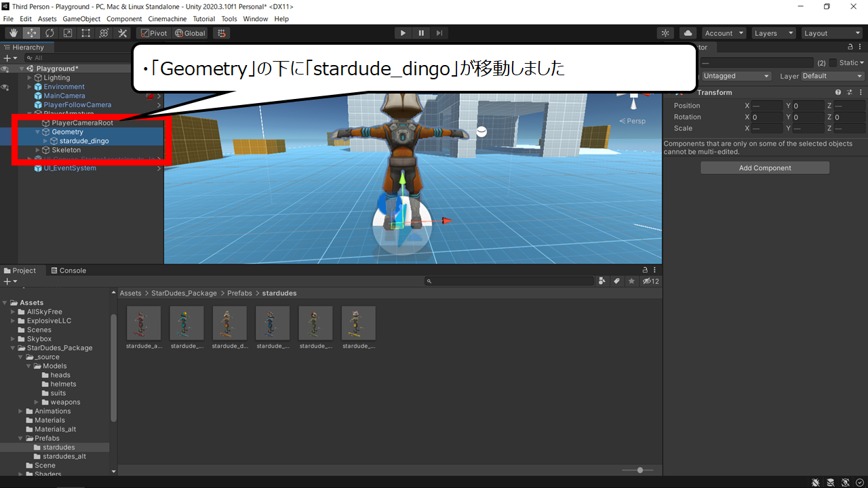The height and width of the screenshot is (488, 868).
Task: Collapse the Geometry object in Hierarchy
Action: pyautogui.click(x=37, y=132)
